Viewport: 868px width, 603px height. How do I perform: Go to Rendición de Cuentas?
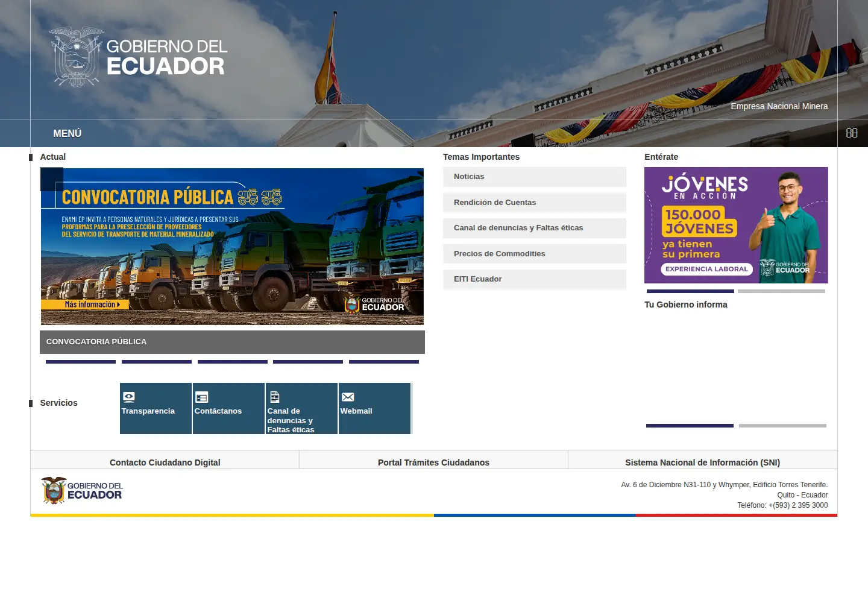pyautogui.click(x=535, y=203)
